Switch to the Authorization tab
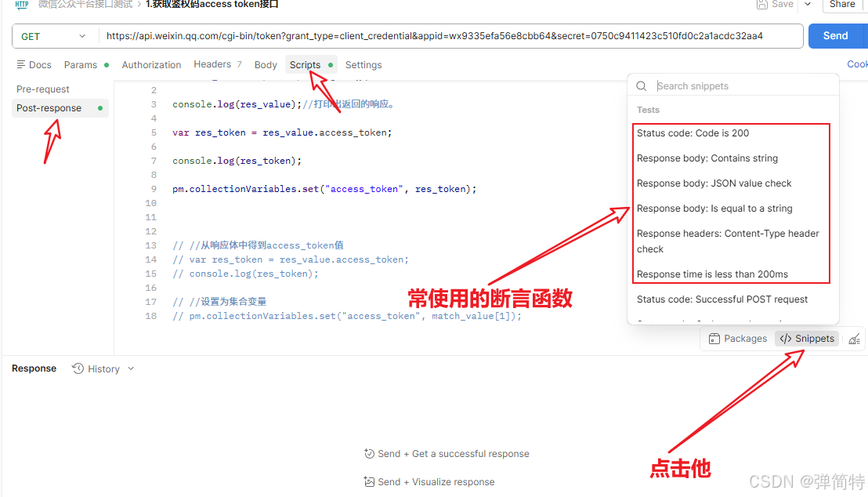The height and width of the screenshot is (497, 868). [151, 65]
